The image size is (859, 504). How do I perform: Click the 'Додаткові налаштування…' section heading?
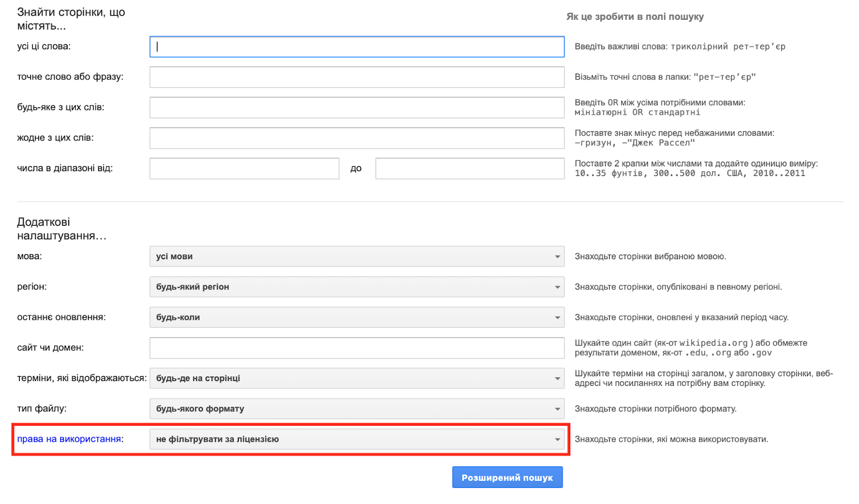tap(62, 229)
